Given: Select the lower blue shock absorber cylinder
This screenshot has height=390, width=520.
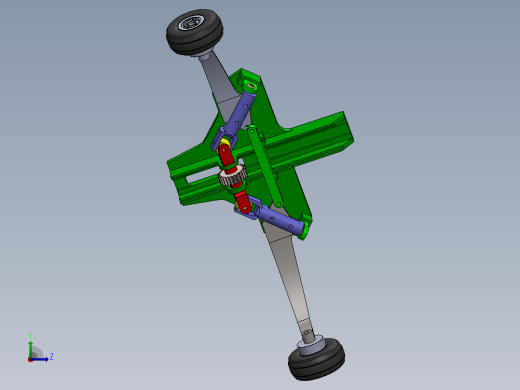Looking at the screenshot, I should tap(280, 222).
